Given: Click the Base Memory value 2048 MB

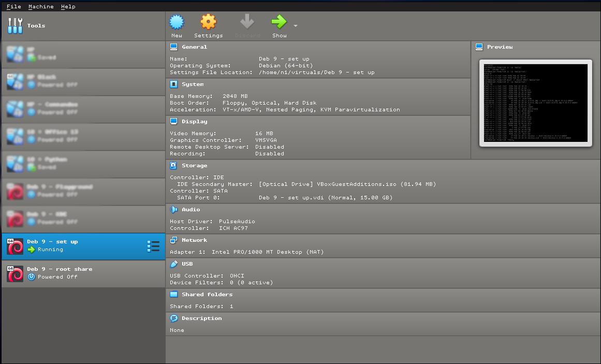Looking at the screenshot, I should tap(235, 96).
